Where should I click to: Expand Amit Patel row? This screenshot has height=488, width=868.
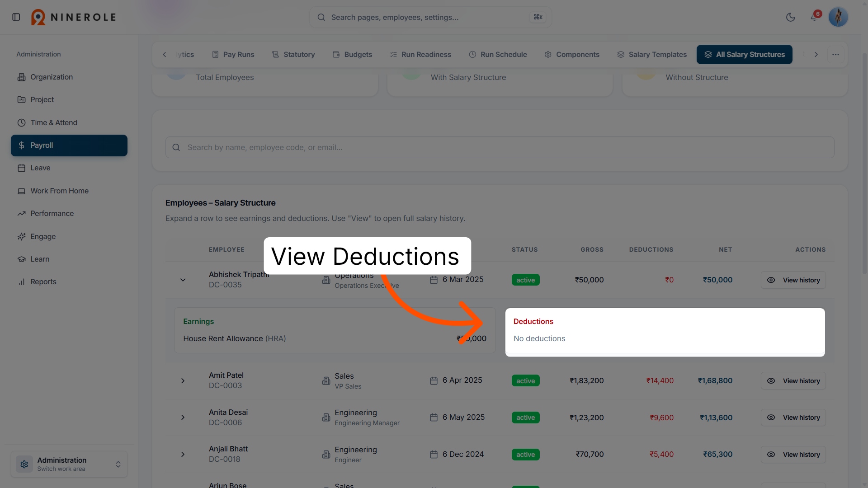click(183, 381)
